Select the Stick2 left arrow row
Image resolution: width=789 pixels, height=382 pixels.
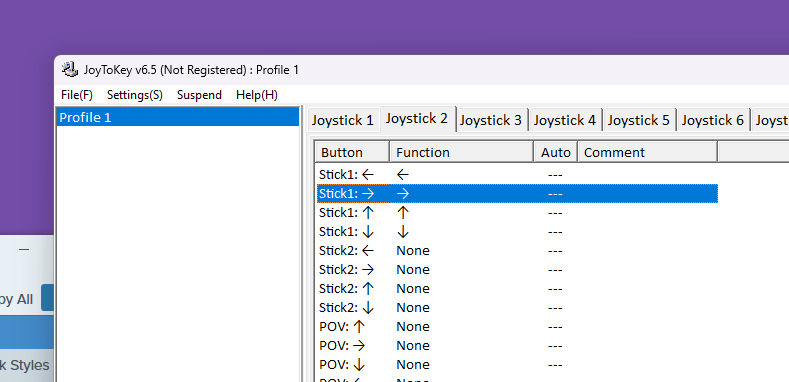coord(517,251)
